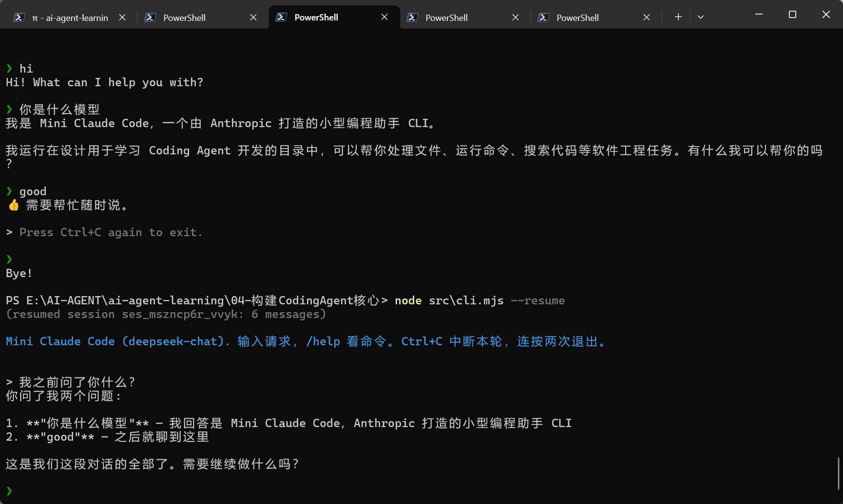Click the 'resumed session ses_mszncp6r_vvyk' line

tap(166, 314)
